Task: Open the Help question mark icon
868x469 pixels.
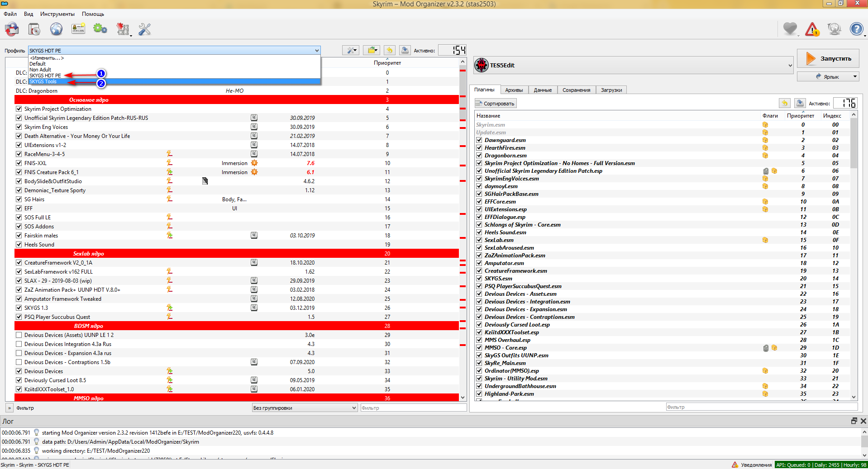Action: [856, 29]
